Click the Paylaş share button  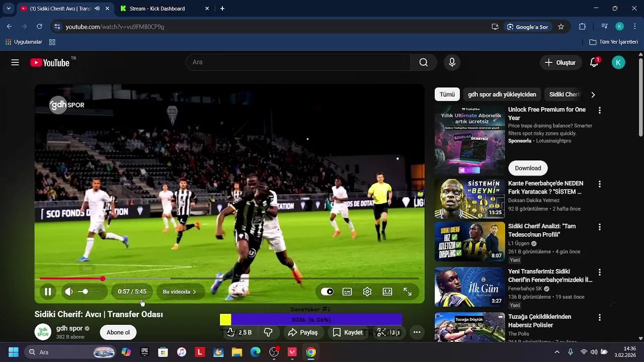click(303, 332)
